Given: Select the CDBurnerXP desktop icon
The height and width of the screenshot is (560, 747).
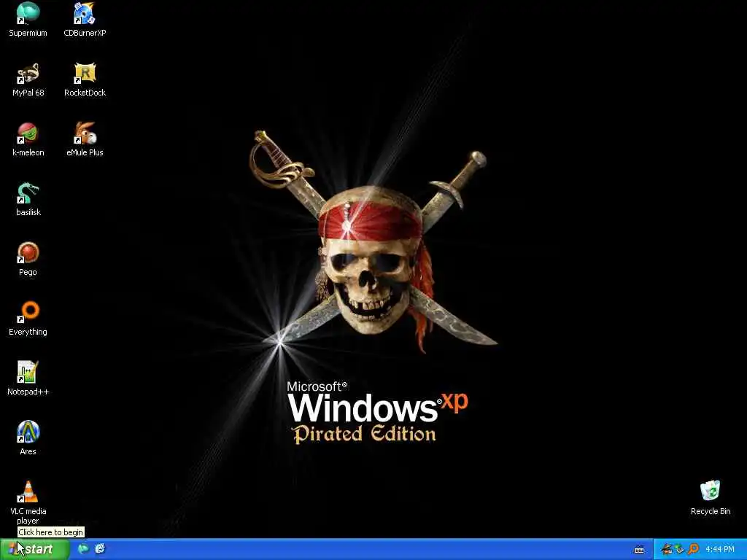Looking at the screenshot, I should pos(85,20).
